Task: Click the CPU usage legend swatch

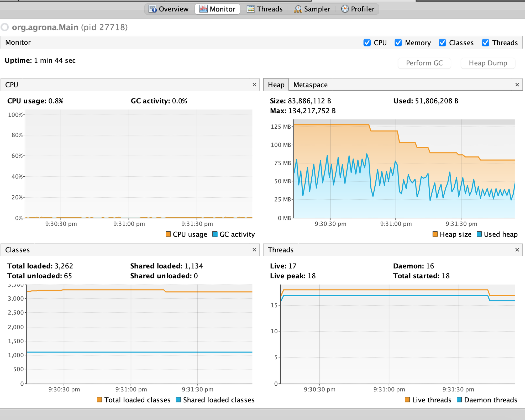Action: [168, 234]
